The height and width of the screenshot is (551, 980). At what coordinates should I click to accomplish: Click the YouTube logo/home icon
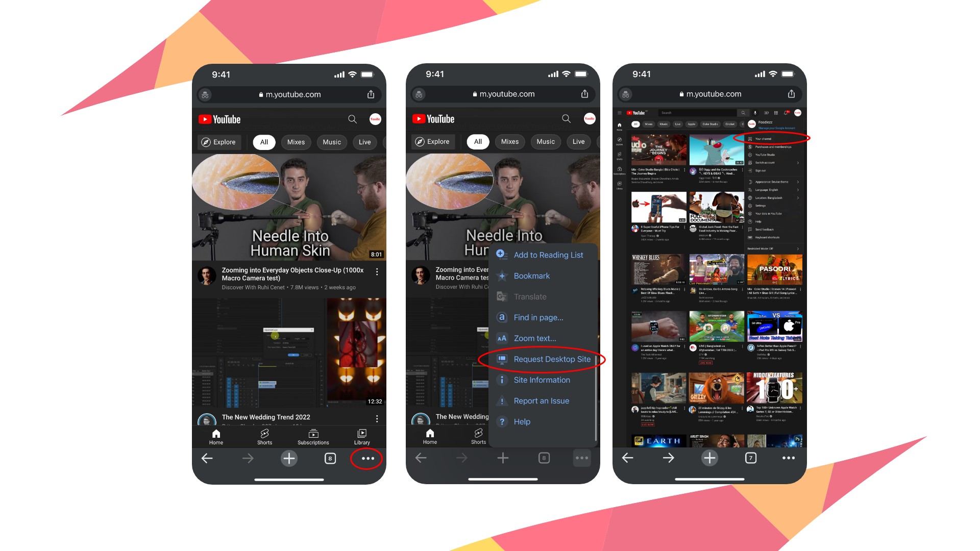220,118
